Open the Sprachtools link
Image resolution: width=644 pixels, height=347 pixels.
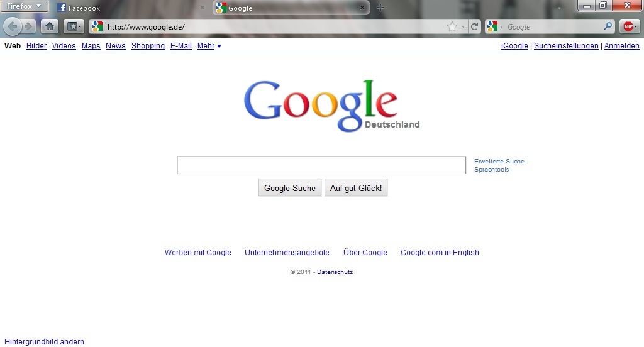(x=492, y=170)
